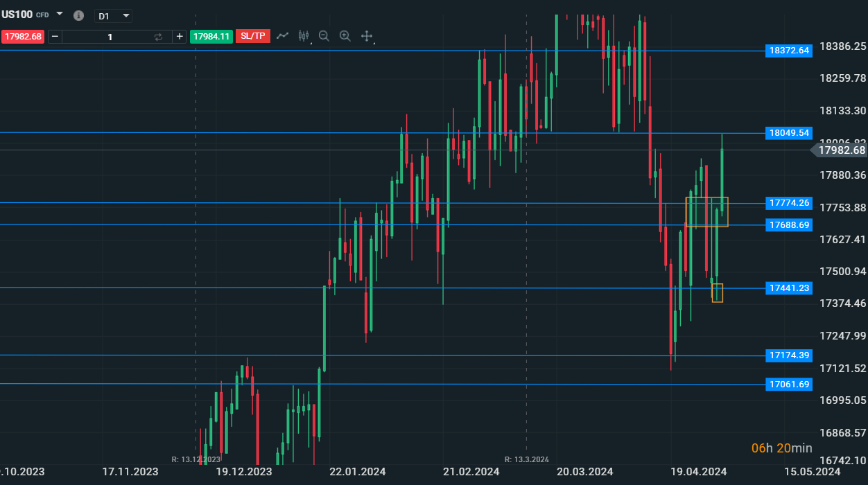Open the indicators line chart icon
Image resolution: width=868 pixels, height=485 pixels.
pyautogui.click(x=282, y=35)
